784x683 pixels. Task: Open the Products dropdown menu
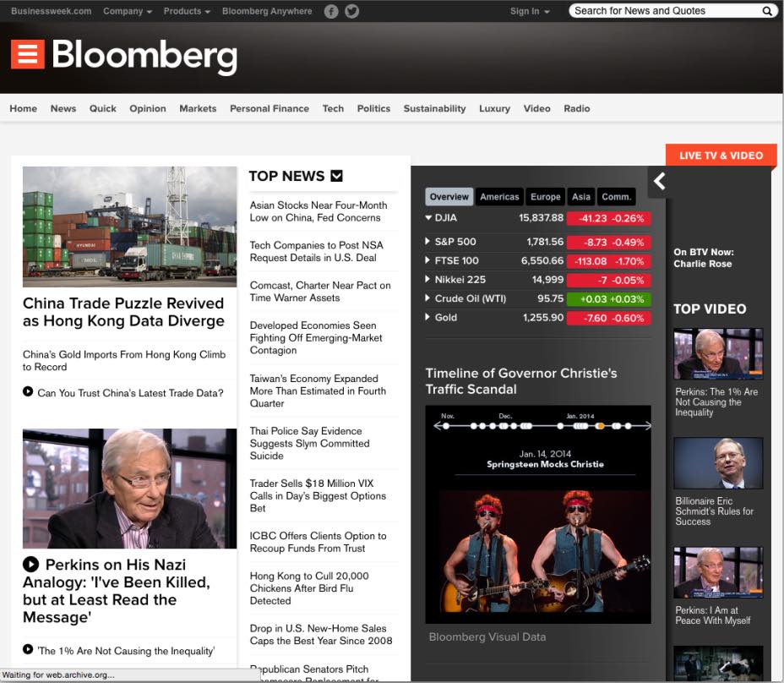[187, 11]
